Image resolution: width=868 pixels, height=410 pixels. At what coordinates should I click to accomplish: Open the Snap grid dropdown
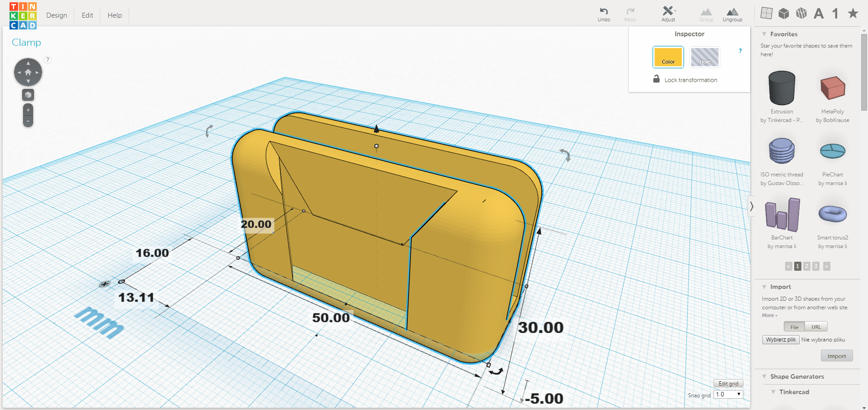click(x=728, y=394)
